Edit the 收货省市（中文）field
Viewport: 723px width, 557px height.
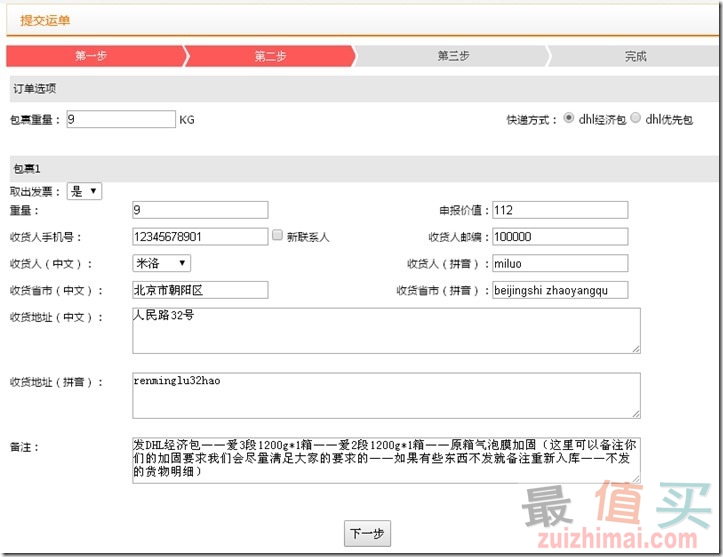click(200, 290)
